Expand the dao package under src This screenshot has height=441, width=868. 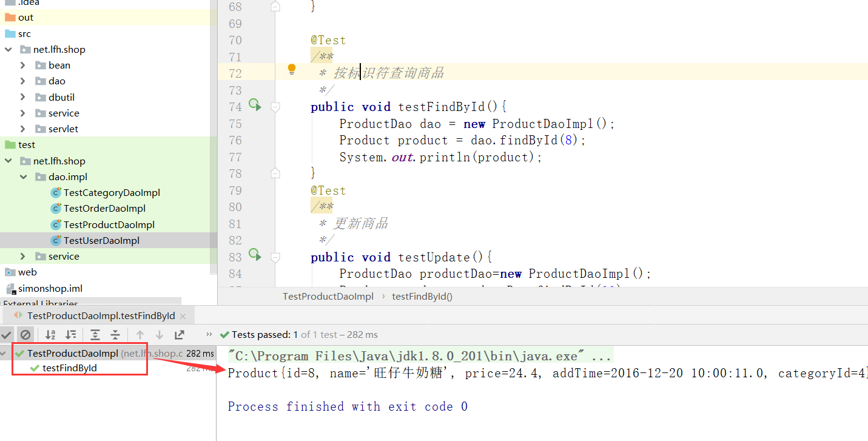[23, 81]
